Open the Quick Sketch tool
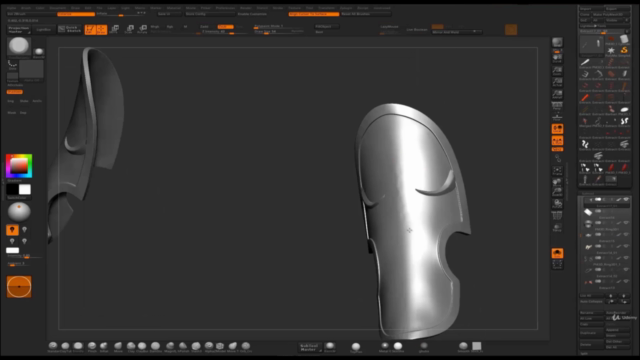640x360 pixels. (70, 29)
